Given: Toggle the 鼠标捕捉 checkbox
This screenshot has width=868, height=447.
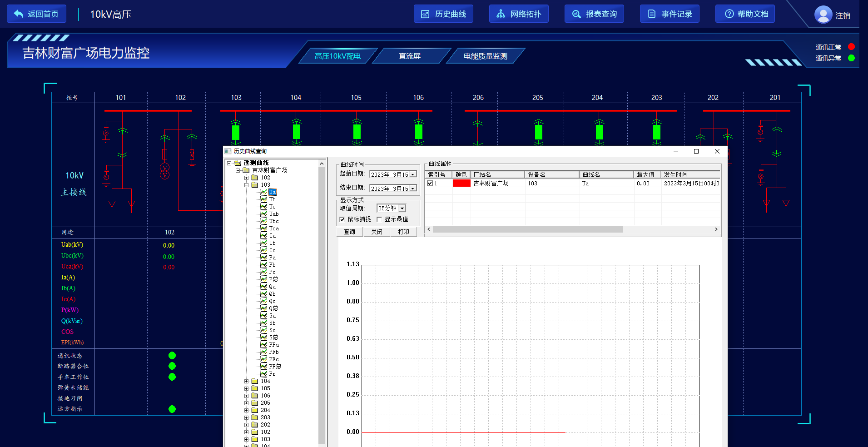Looking at the screenshot, I should 342,219.
